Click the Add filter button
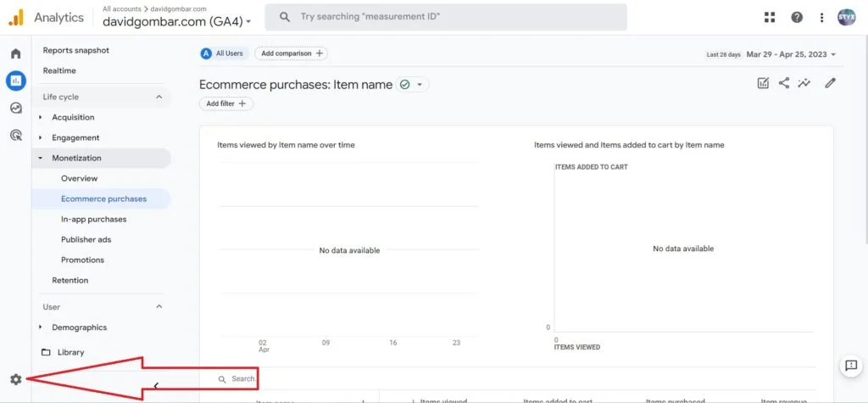 tap(225, 104)
